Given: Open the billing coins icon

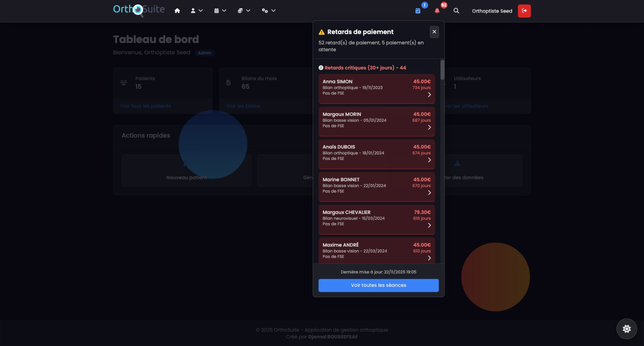Looking at the screenshot, I should [241, 11].
